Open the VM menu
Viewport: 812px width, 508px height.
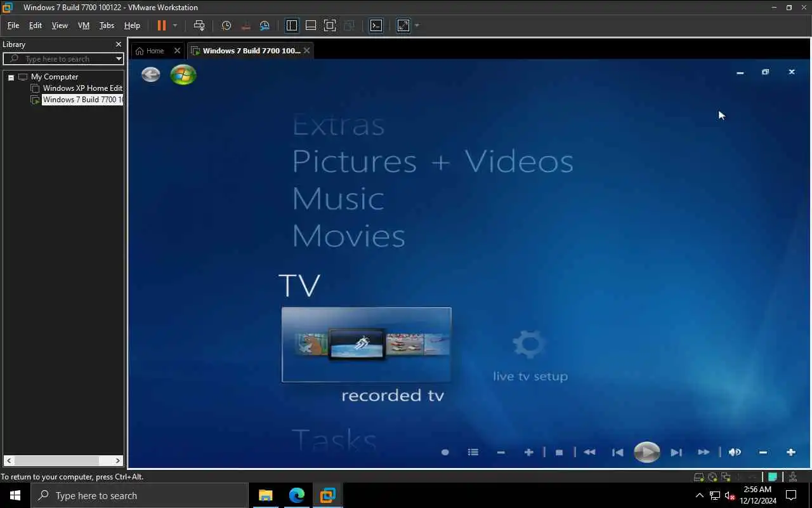tap(84, 25)
